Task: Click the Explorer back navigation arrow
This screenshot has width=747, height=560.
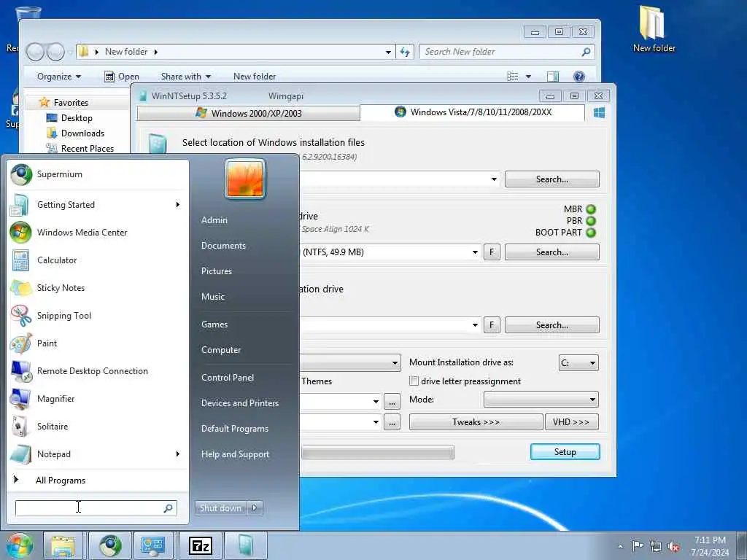Action: [x=35, y=52]
